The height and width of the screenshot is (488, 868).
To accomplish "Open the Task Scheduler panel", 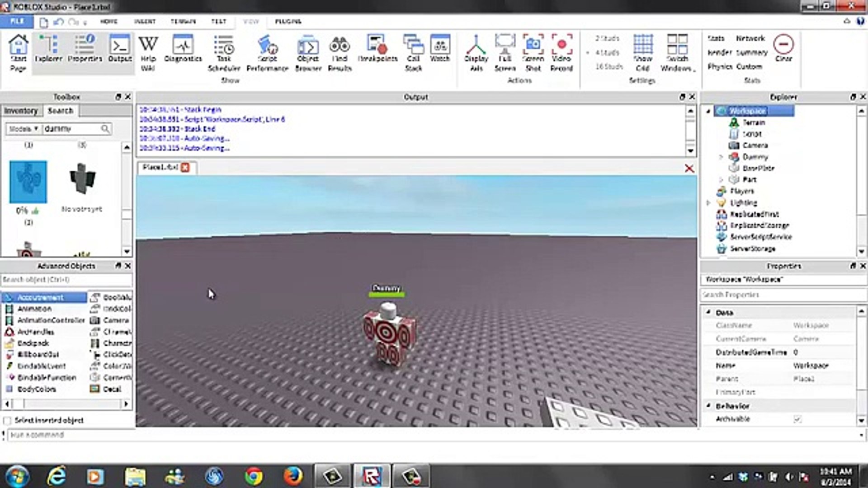I will 224,53.
